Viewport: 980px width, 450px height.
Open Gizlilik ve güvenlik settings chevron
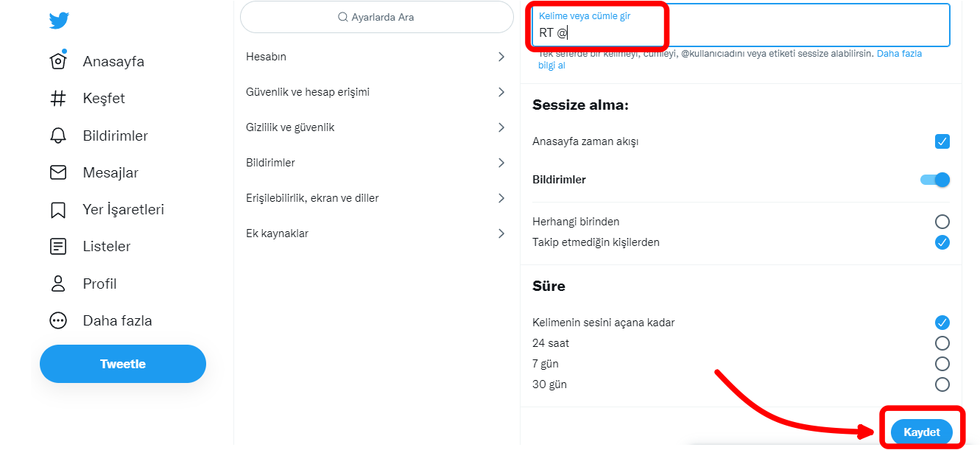pyautogui.click(x=501, y=127)
